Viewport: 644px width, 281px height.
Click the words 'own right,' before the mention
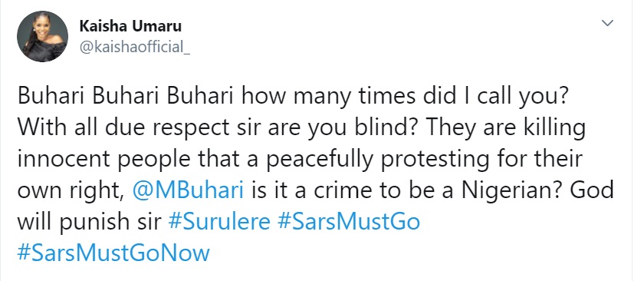tap(72, 192)
